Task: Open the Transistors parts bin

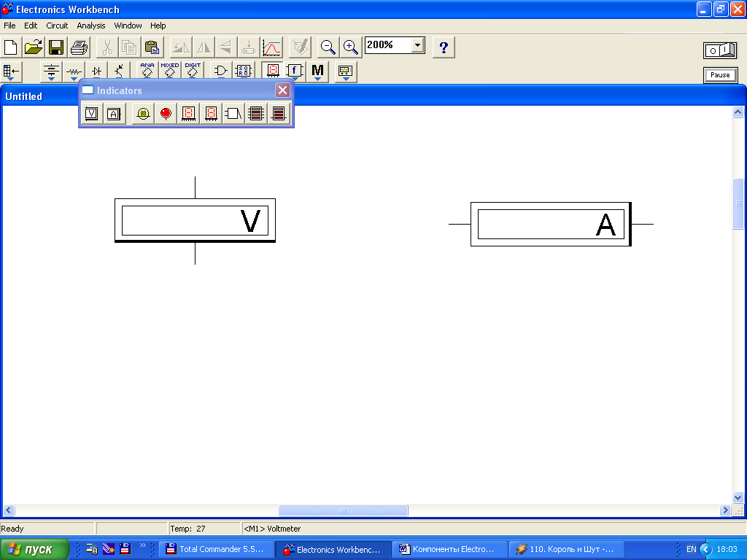Action: click(x=119, y=71)
